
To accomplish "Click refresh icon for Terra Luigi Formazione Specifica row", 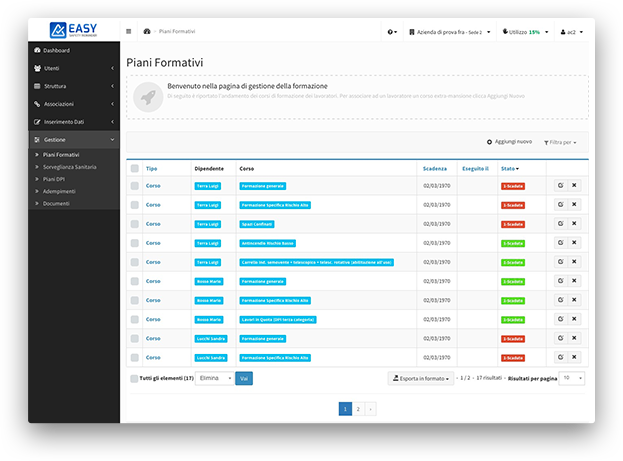I will [561, 204].
